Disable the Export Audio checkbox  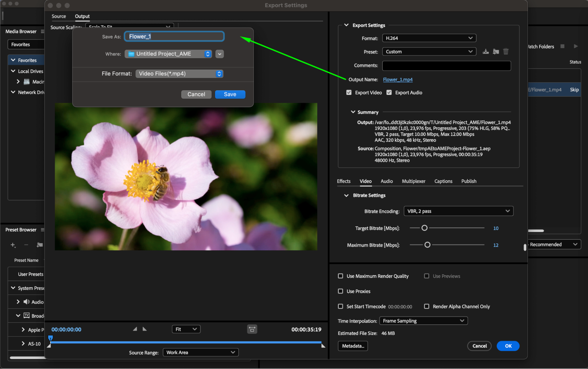389,93
